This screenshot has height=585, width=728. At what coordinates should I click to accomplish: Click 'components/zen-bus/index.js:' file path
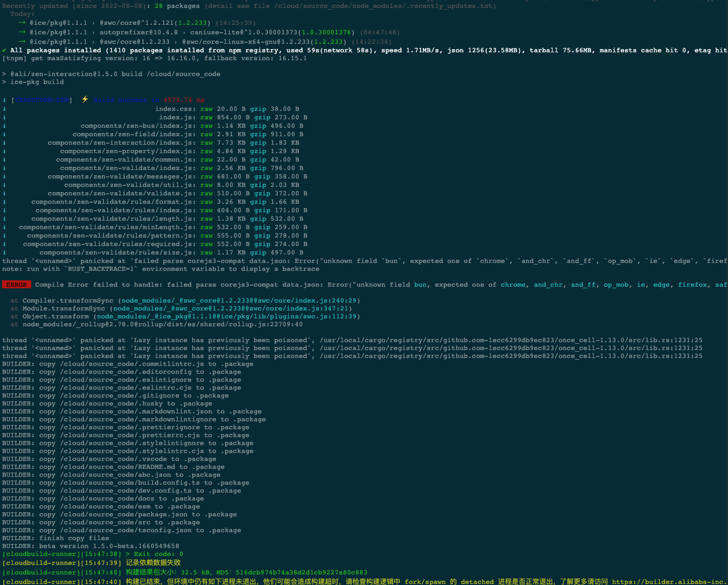138,126
